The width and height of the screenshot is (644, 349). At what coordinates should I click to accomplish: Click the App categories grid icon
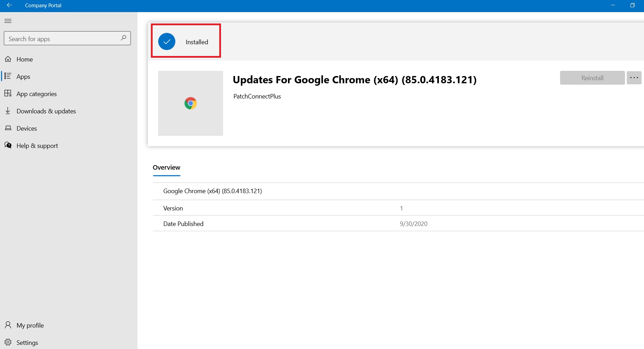(8, 93)
